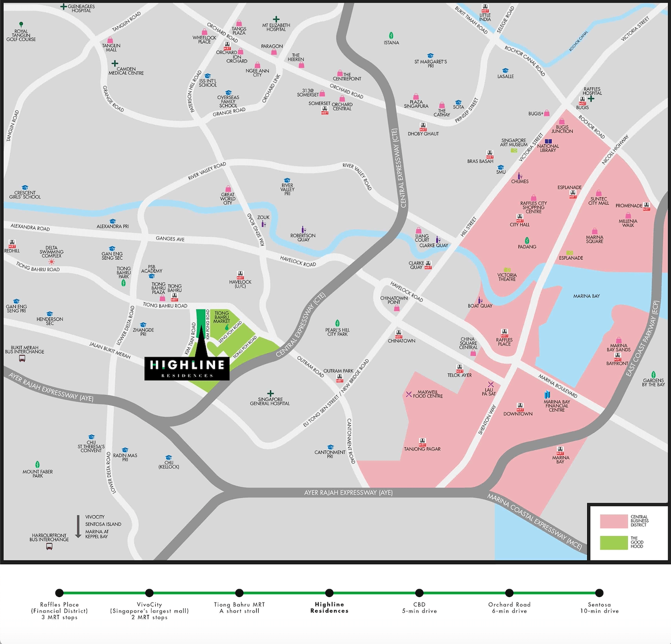Click the Bukit Merah Bus Interchange bus icon
Screen dimensions: 671x644
click(22, 358)
